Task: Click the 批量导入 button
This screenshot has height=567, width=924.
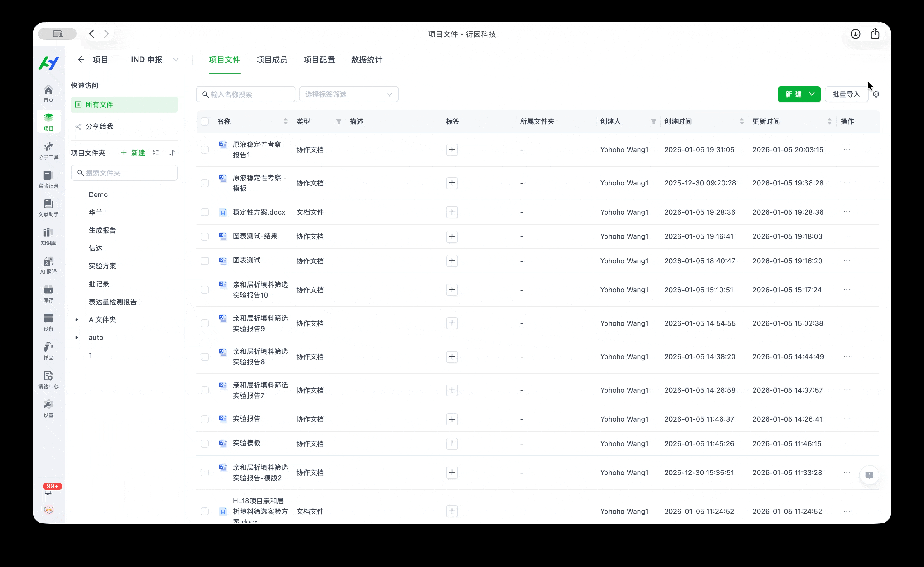Action: pyautogui.click(x=846, y=94)
